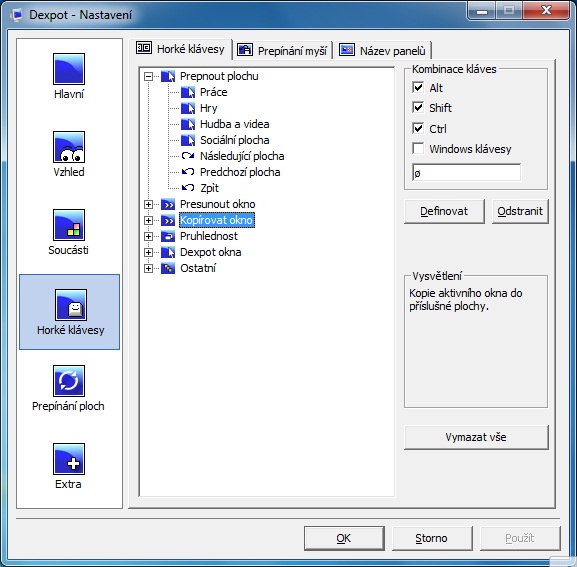Switch to the Prepínání myší tab
This screenshot has height=567, width=577.
coord(282,50)
